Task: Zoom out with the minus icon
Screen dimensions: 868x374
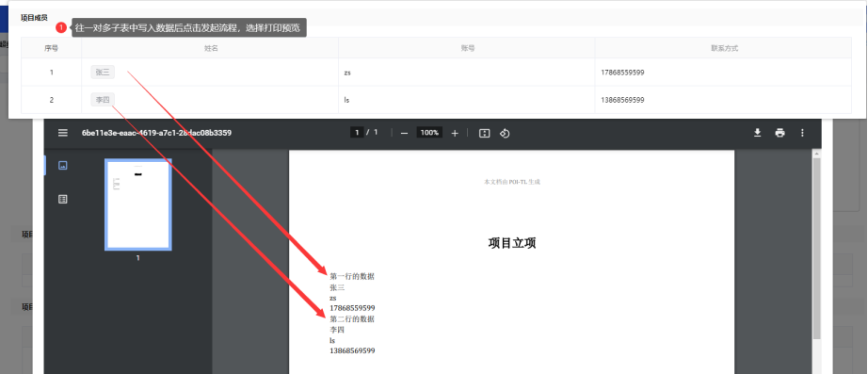Action: pyautogui.click(x=404, y=133)
